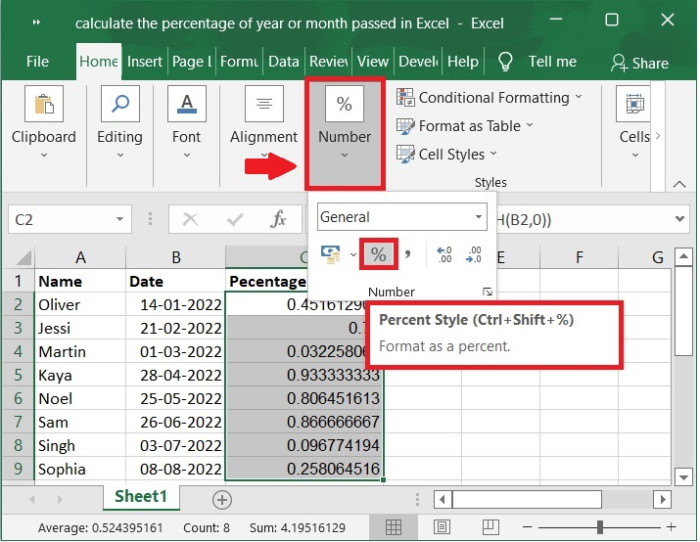The height and width of the screenshot is (542, 700).
Task: Switch to the Data tab
Action: (283, 62)
